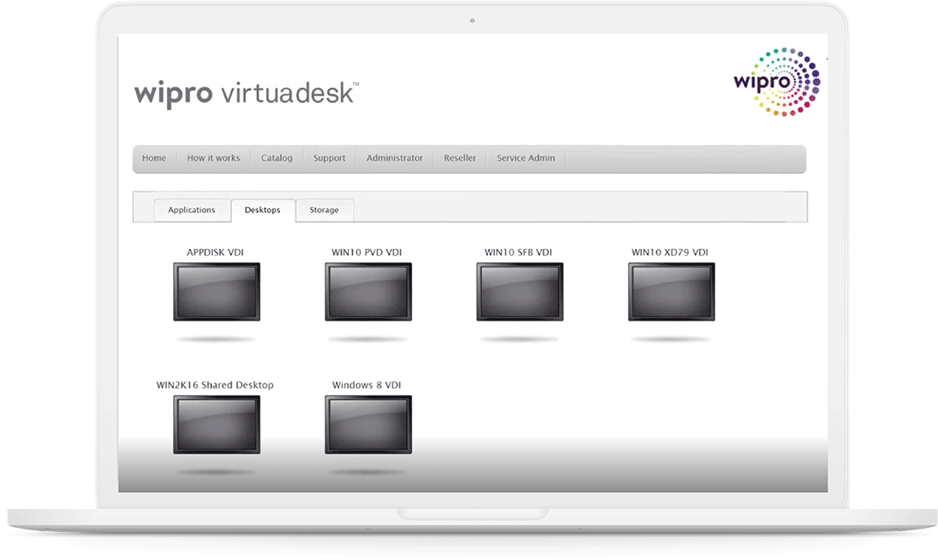Select Support in the navigation bar
The width and height of the screenshot is (938, 560).
[x=329, y=158]
